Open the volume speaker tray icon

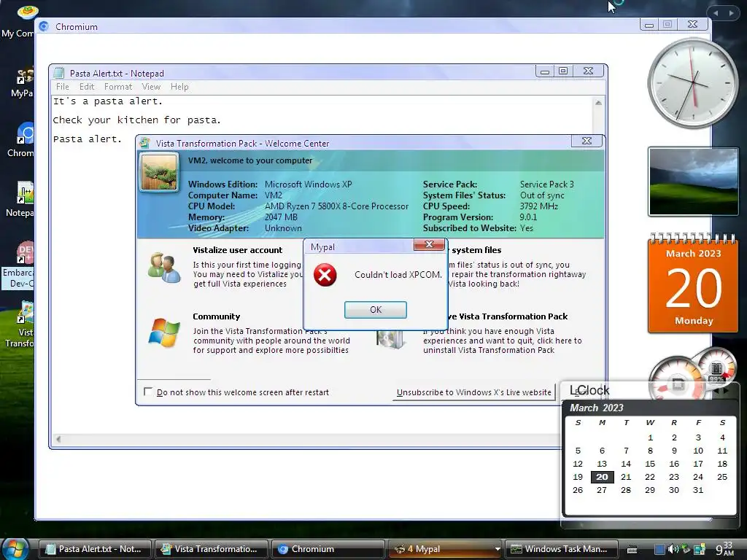673,550
